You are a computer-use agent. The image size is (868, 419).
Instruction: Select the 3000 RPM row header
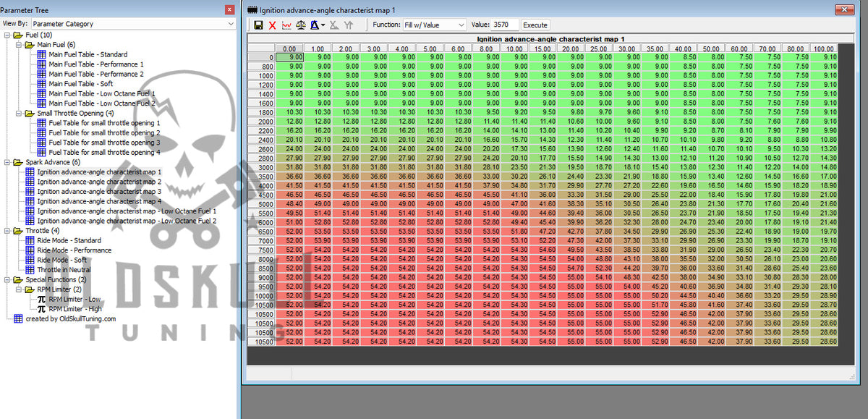(261, 167)
